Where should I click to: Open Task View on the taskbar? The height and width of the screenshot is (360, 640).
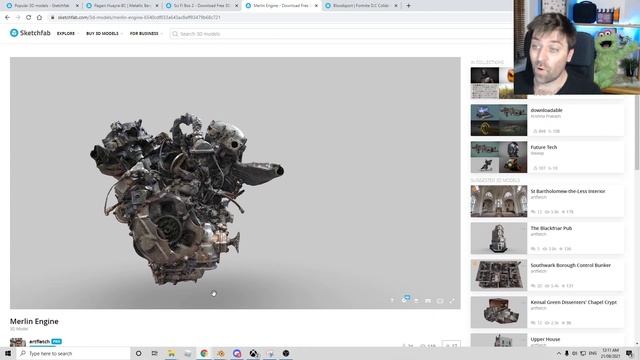pos(155,353)
